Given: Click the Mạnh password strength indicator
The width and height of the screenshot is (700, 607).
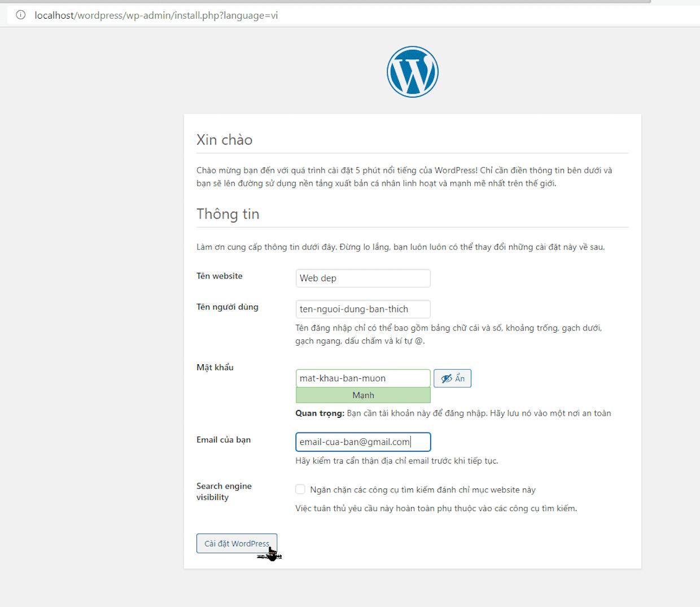Looking at the screenshot, I should click(x=363, y=395).
